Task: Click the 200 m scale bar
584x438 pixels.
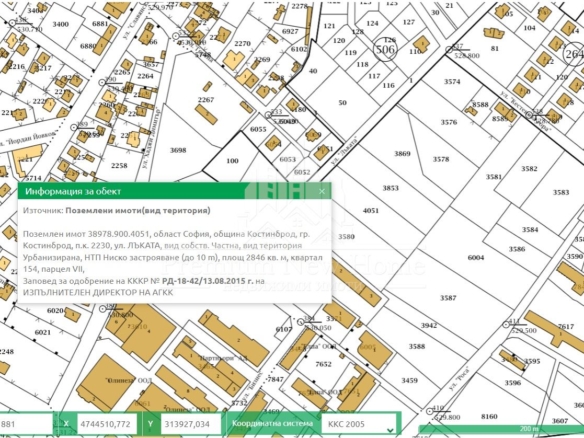Action: tap(501, 429)
